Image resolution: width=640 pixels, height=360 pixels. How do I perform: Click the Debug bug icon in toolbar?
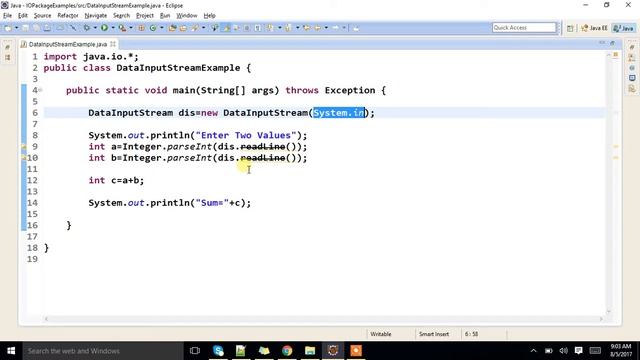tap(87, 28)
